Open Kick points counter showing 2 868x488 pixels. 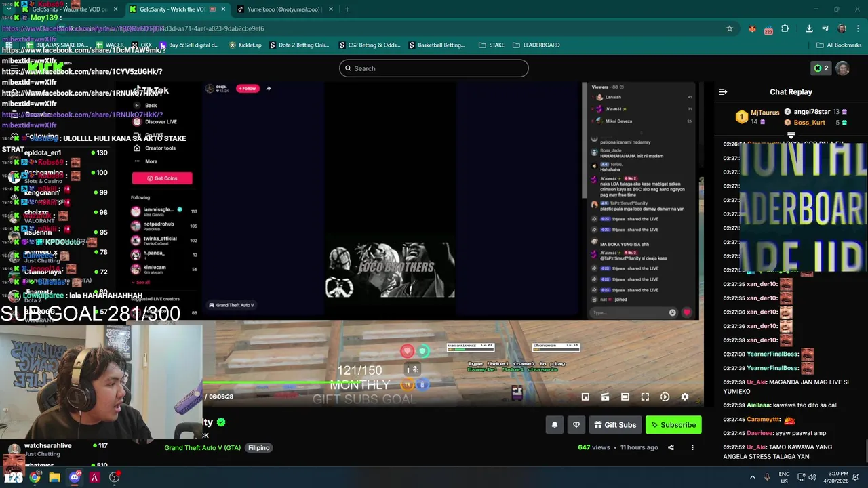(x=821, y=68)
